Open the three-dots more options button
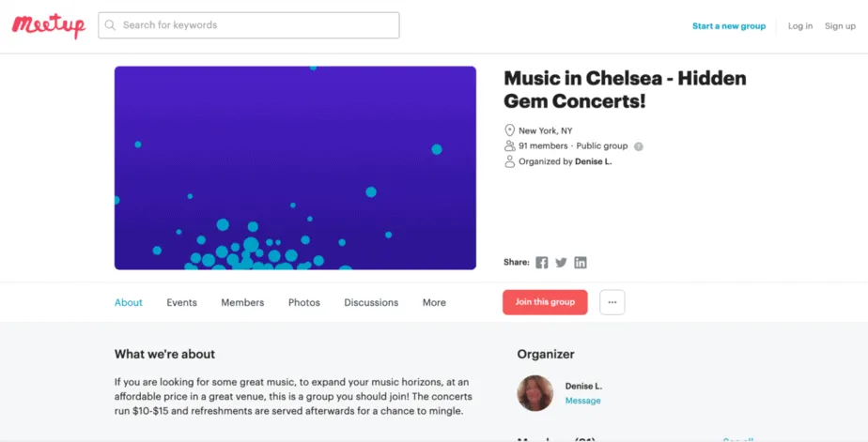Viewport: 868px width, 442px height. pos(612,302)
